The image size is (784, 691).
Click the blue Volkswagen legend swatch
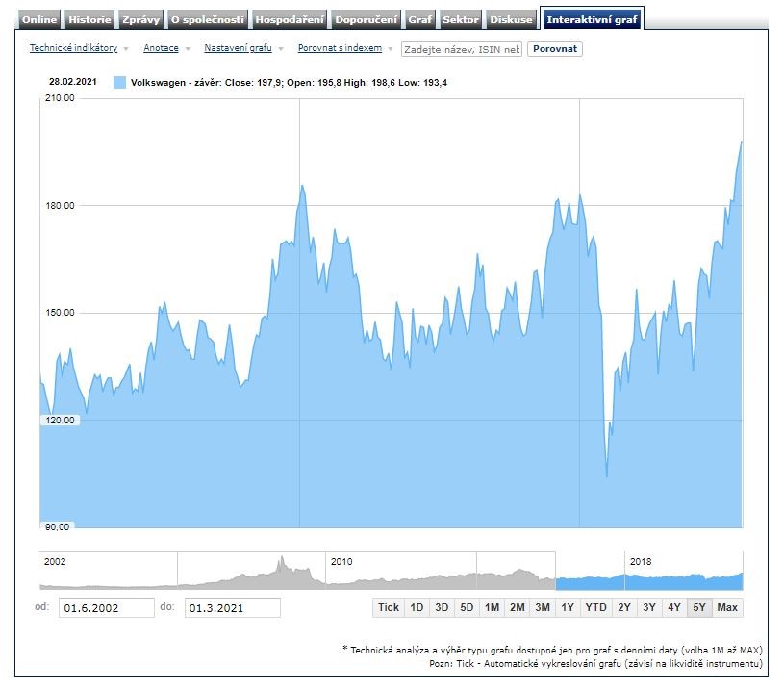click(x=119, y=83)
